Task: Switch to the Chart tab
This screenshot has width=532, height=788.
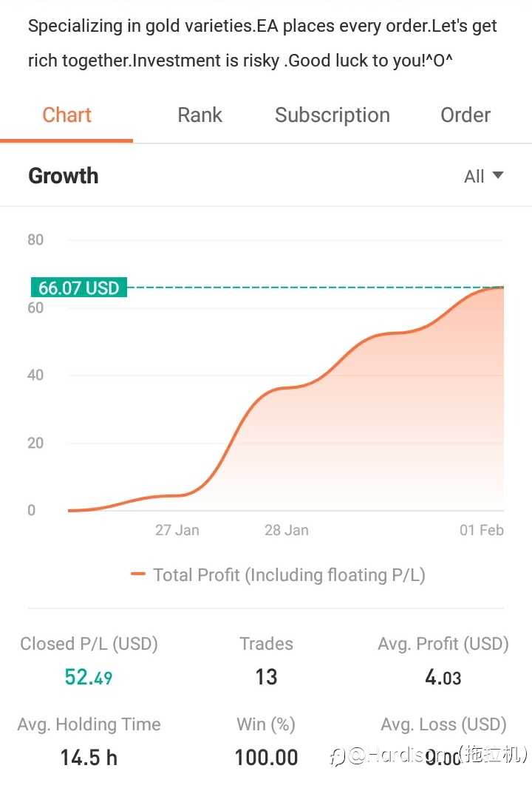Action: (x=66, y=115)
